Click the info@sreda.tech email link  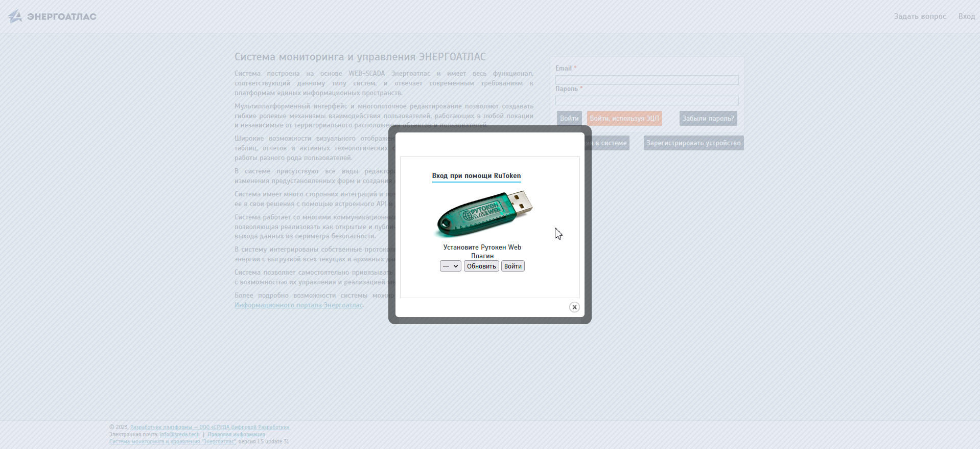[x=179, y=434]
